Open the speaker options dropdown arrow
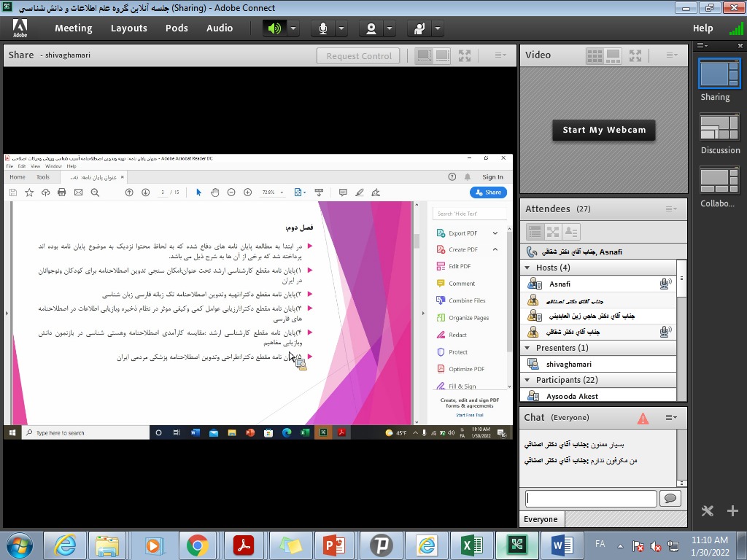This screenshot has height=560, width=747. [293, 28]
